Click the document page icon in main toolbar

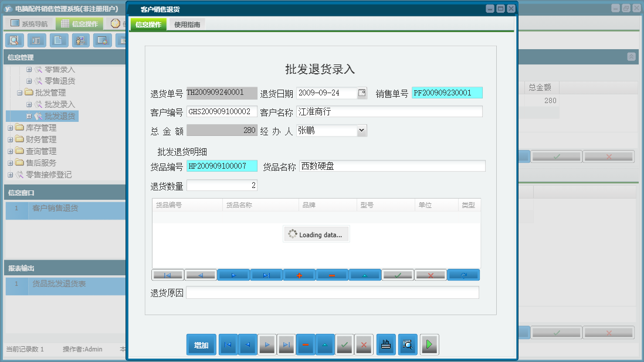(x=59, y=40)
